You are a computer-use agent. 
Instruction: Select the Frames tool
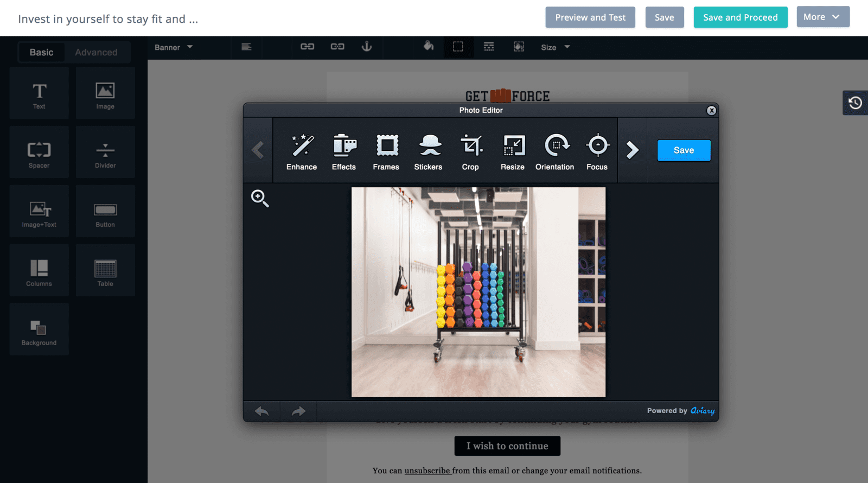386,151
